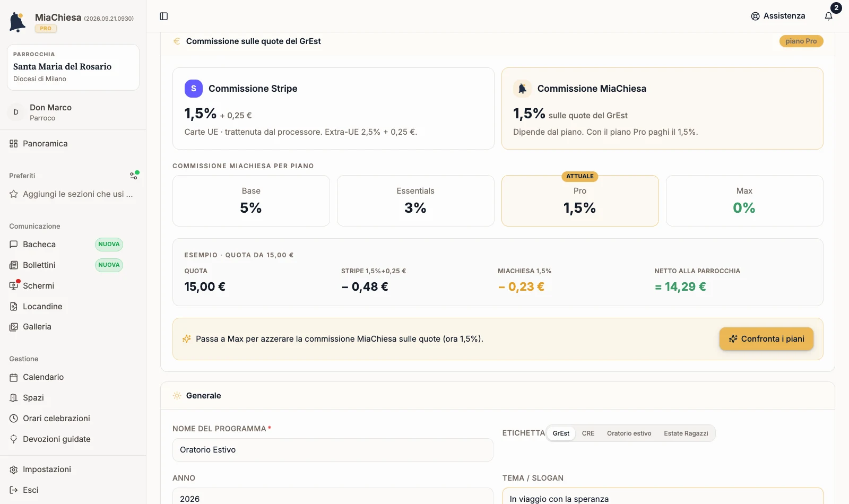The image size is (849, 504).
Task: Click the Impostazioni gear icon
Action: pos(14,470)
